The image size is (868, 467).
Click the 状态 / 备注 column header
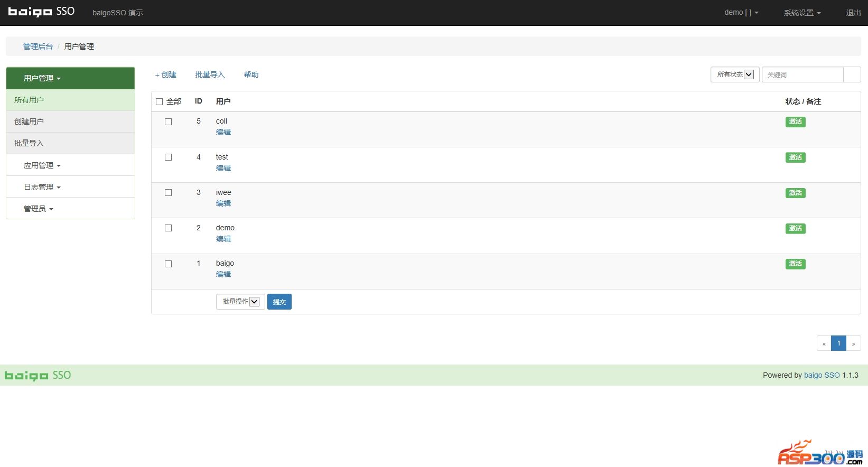click(803, 101)
